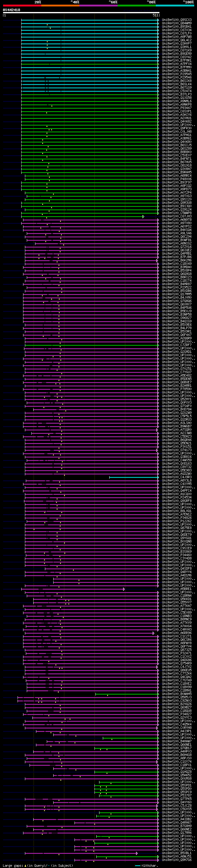Select the UniRef100_A9NML6 label
This screenshot has height=868, width=197.
[177, 101]
